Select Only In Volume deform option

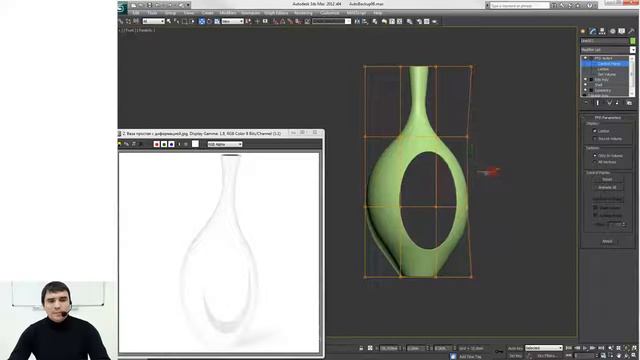click(x=595, y=156)
